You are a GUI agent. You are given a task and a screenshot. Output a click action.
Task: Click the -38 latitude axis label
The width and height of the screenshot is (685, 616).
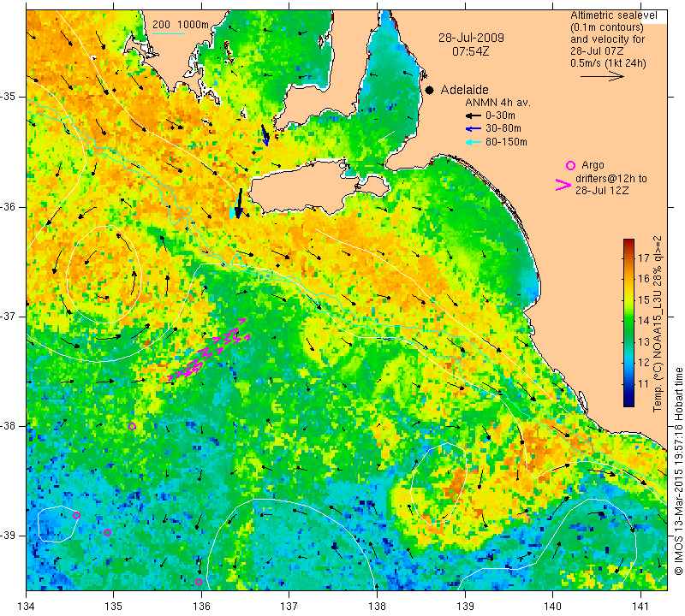[9, 426]
